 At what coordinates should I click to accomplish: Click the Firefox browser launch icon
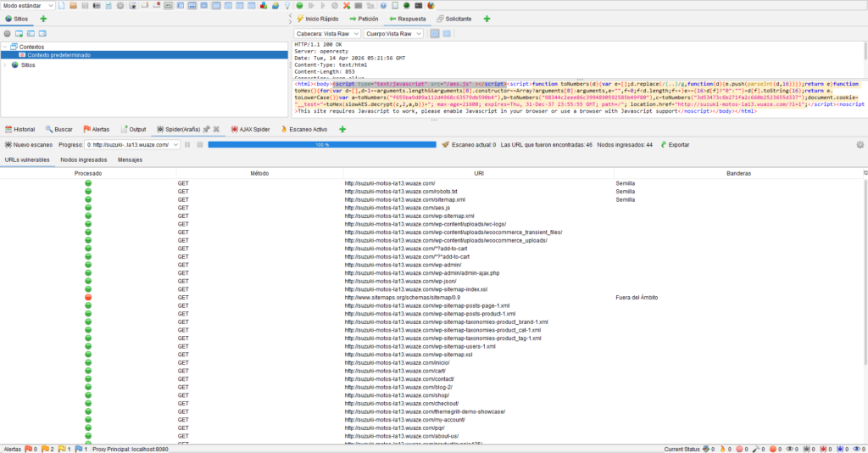coord(430,6)
